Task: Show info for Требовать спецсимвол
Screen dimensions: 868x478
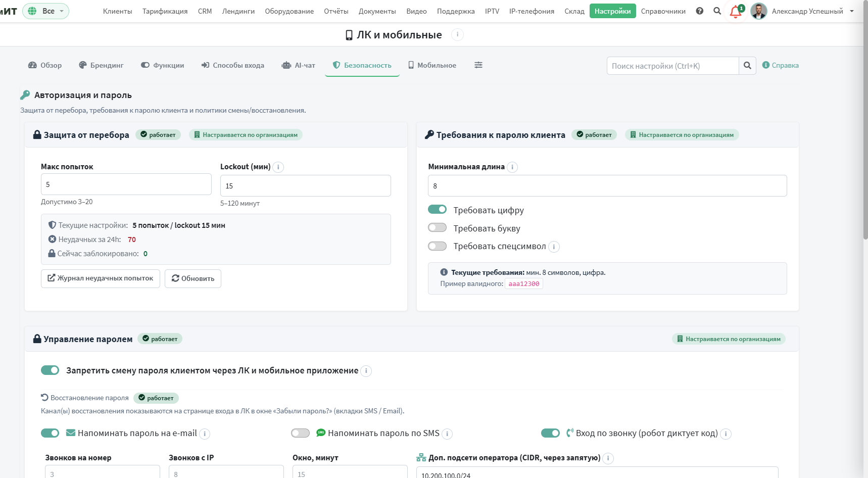Action: 554,247
